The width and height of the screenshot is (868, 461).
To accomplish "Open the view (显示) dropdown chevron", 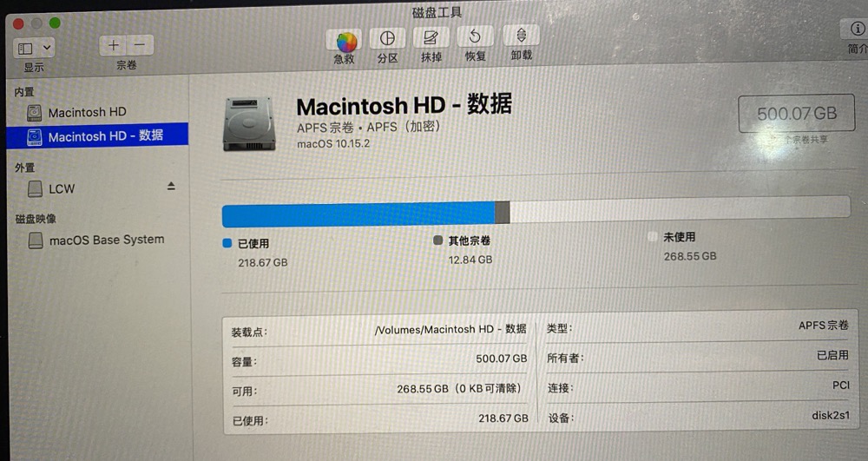I will (x=47, y=48).
